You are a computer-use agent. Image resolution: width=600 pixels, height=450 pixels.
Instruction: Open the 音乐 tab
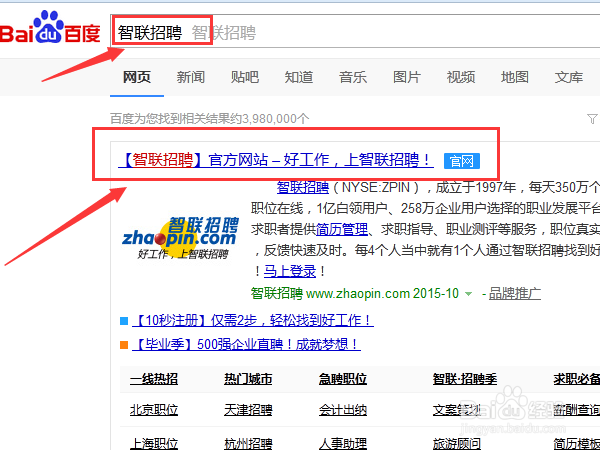coord(352,77)
